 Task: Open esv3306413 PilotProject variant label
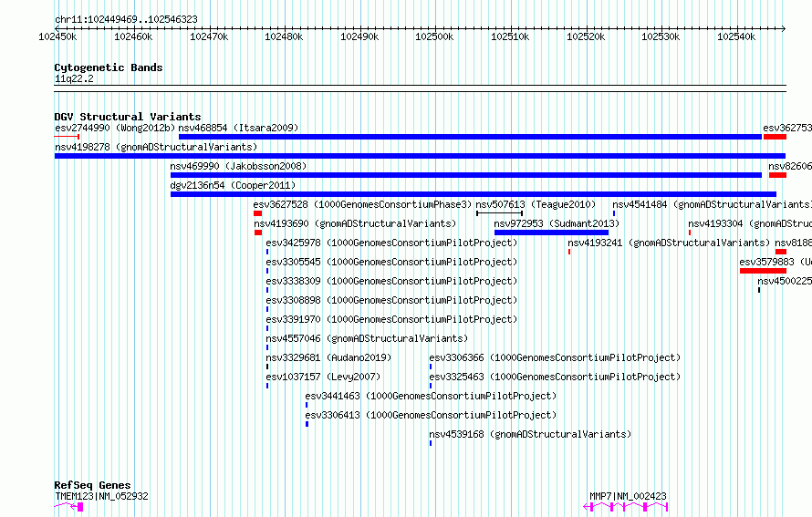pos(431,415)
